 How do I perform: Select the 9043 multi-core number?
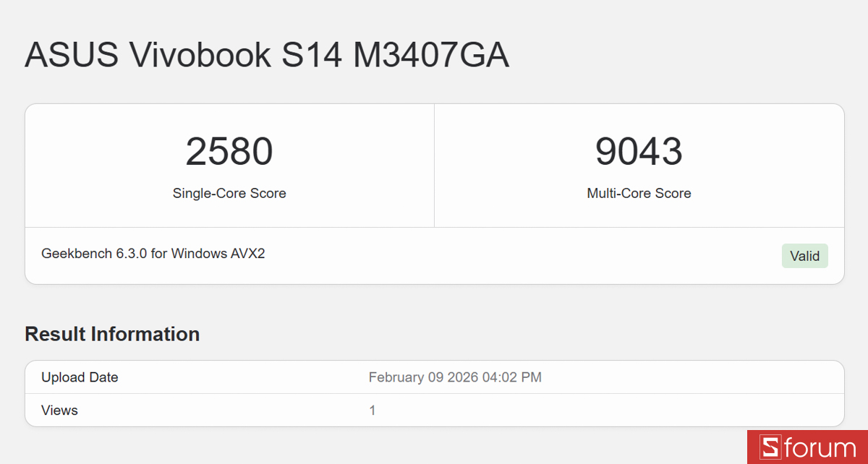coord(639,150)
